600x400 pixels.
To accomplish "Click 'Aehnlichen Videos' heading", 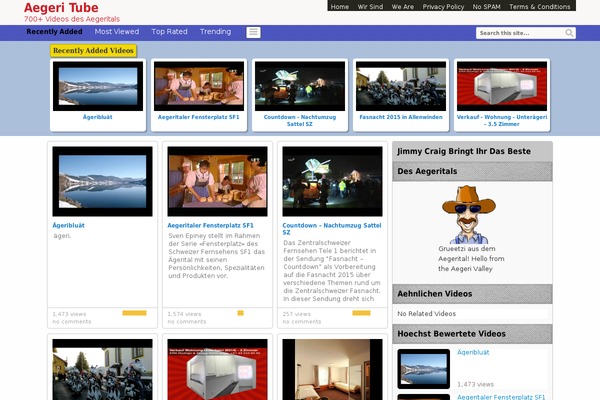I will pos(435,294).
